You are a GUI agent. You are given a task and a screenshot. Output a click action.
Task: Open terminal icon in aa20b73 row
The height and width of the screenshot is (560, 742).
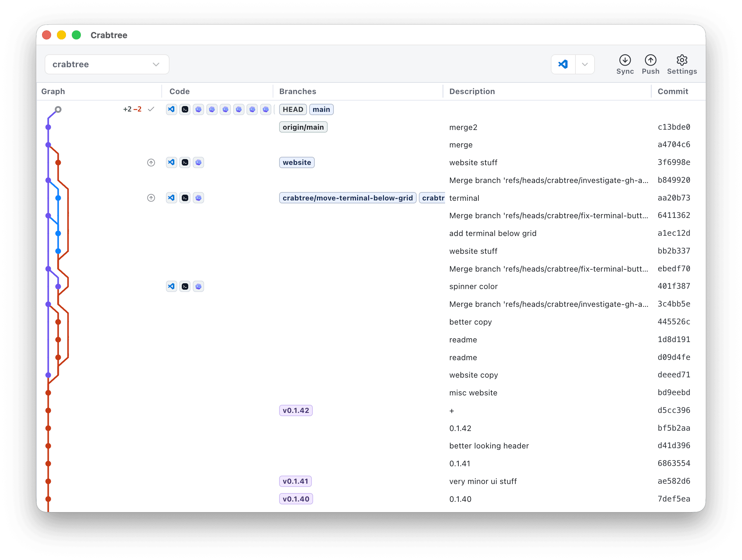185,198
